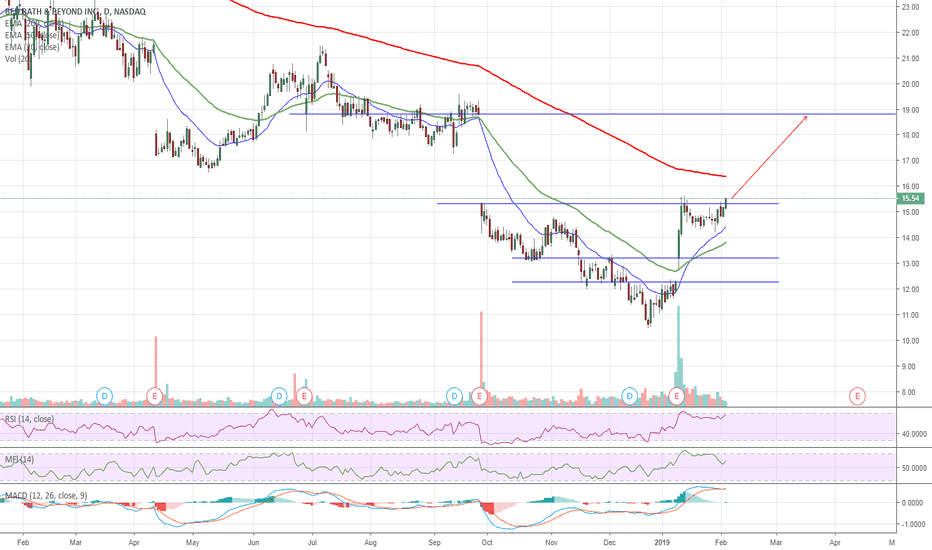This screenshot has width=932, height=550.
Task: Click the MFI 50.0000 scale value
Action: (914, 468)
